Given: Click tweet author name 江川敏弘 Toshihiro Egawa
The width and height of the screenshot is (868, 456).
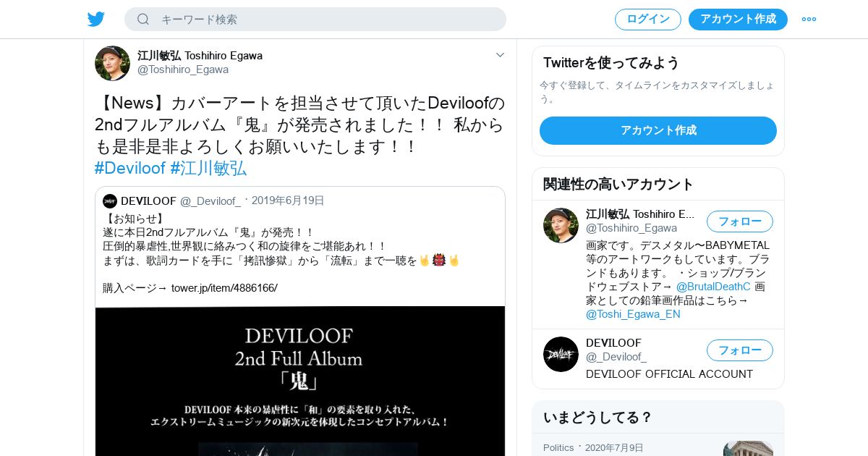Looking at the screenshot, I should tap(200, 56).
